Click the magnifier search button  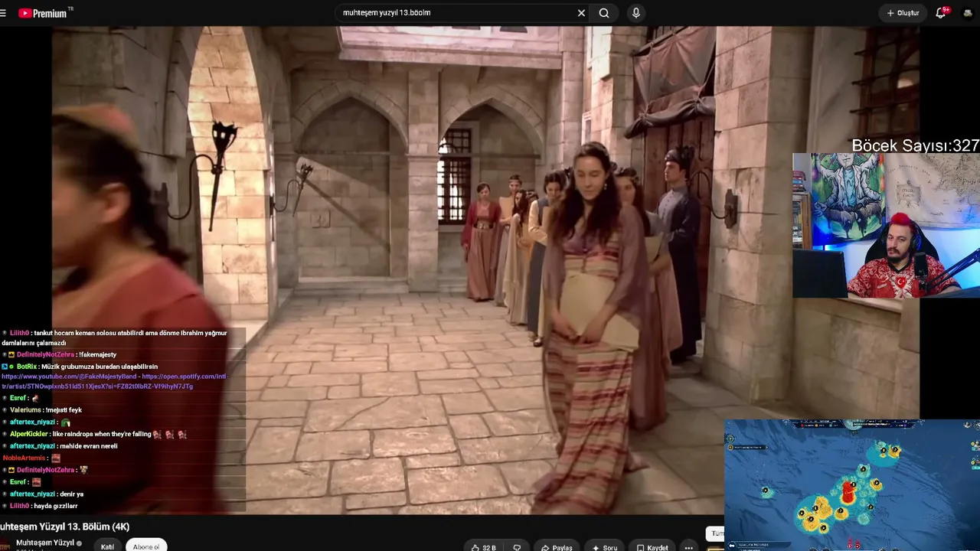[604, 13]
